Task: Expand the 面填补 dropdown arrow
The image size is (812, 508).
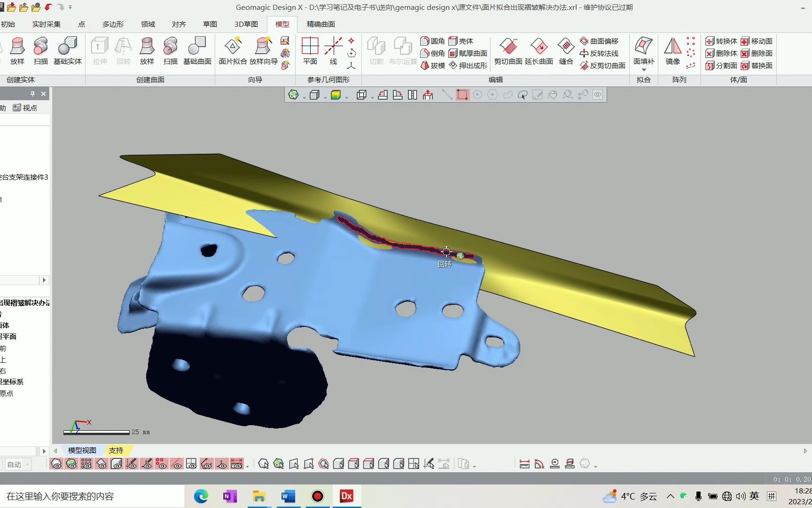Action: pyautogui.click(x=644, y=70)
